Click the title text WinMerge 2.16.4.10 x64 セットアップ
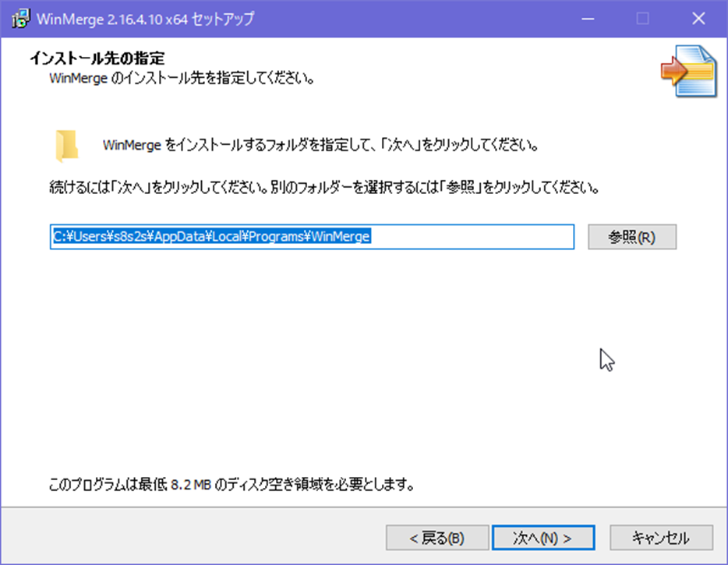This screenshot has height=565, width=728. pyautogui.click(x=145, y=19)
